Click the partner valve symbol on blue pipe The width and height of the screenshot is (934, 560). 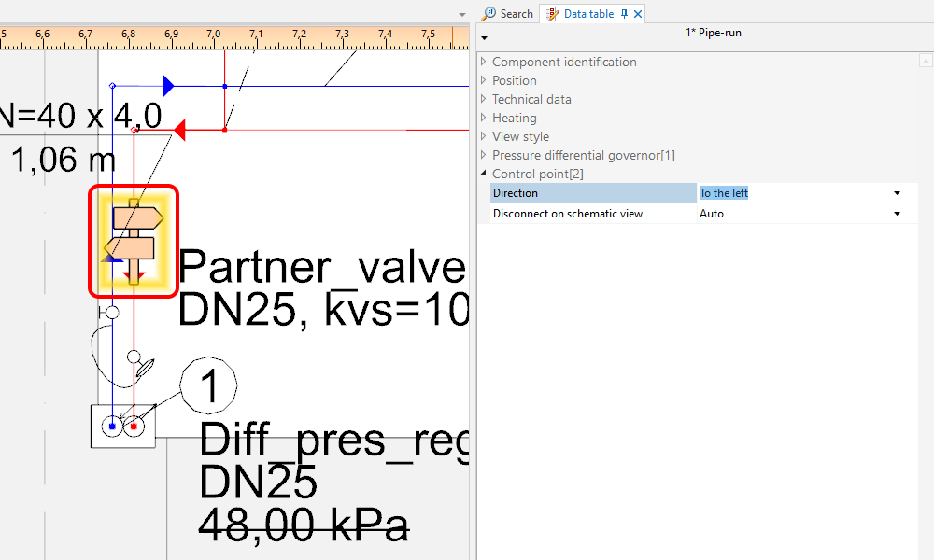pos(111,313)
